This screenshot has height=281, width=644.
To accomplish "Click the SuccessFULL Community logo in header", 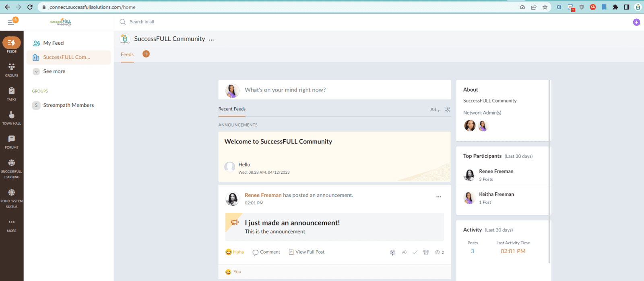I will coord(61,22).
